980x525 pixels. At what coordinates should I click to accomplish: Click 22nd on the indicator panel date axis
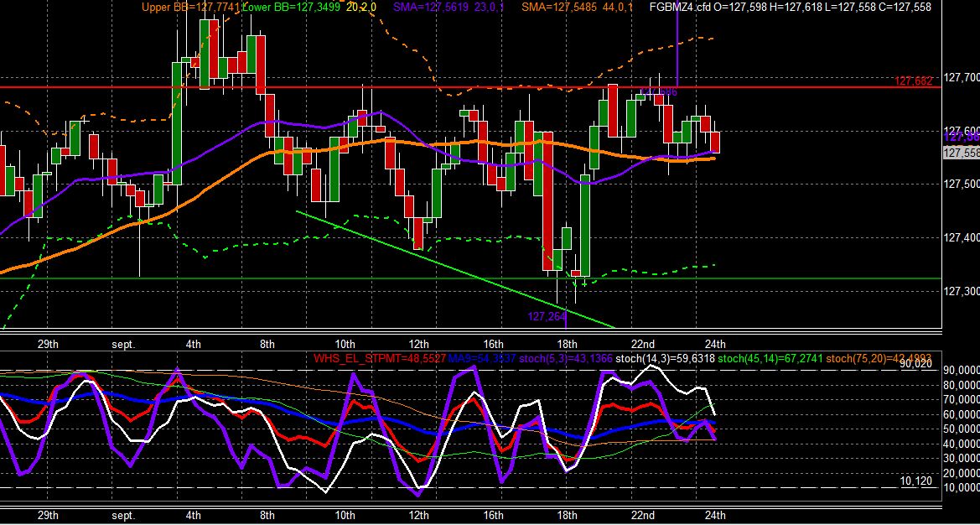point(642,516)
